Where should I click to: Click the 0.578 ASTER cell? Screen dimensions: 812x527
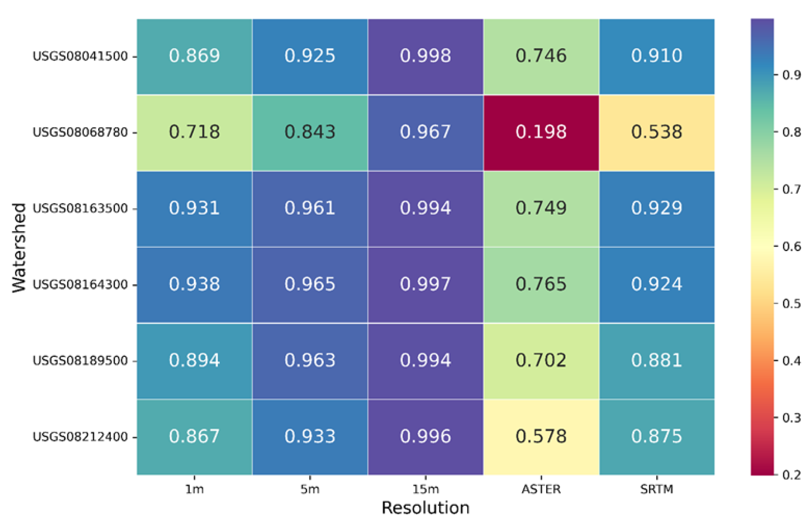(541, 436)
